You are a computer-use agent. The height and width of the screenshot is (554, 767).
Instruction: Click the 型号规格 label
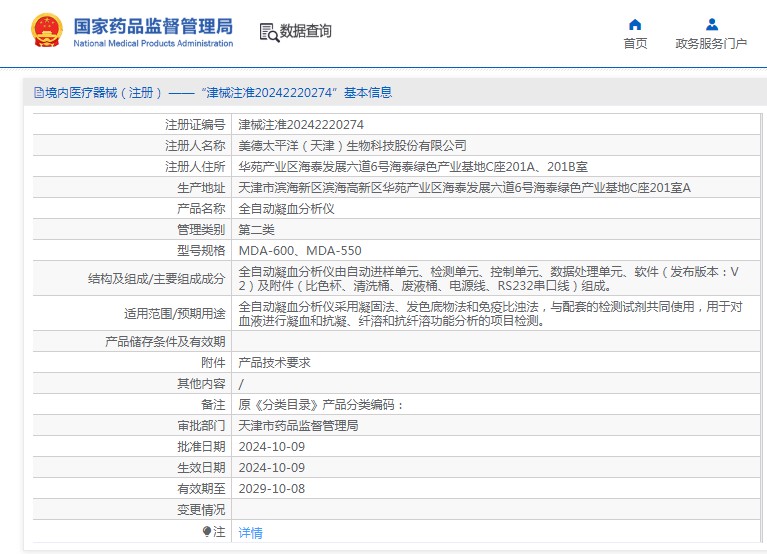point(201,251)
